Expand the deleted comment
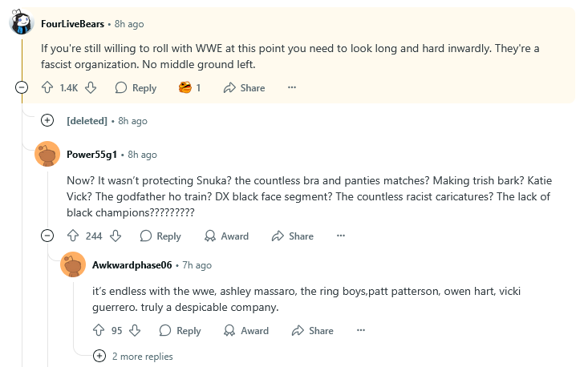588x367 pixels. click(x=47, y=120)
